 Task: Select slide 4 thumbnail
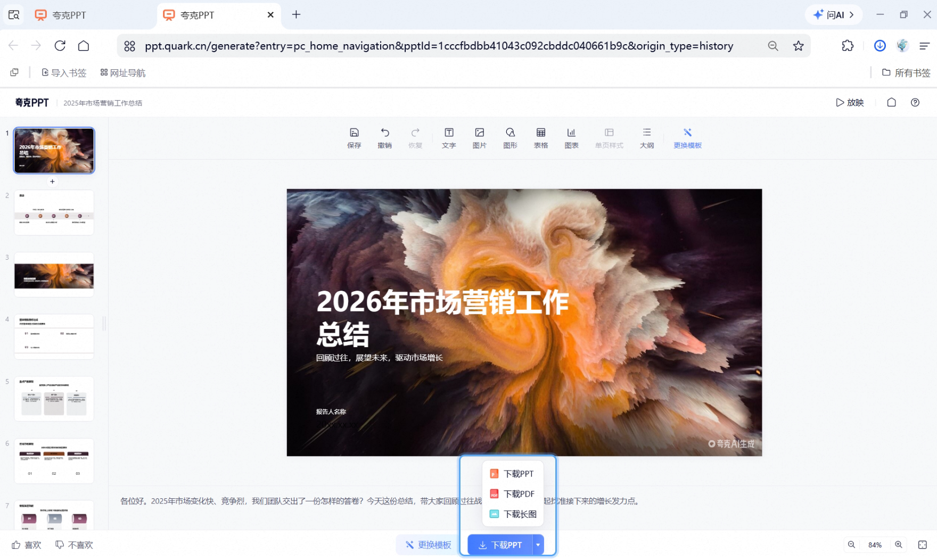click(x=54, y=336)
